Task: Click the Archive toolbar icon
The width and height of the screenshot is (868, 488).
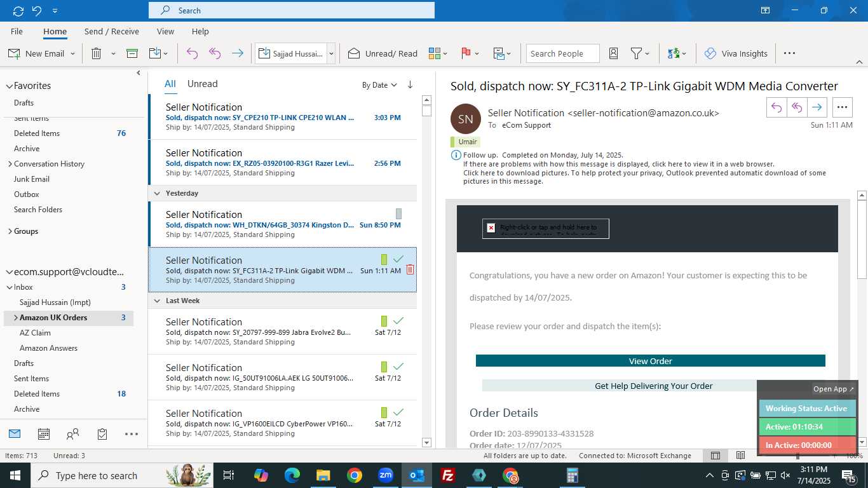Action: (132, 53)
